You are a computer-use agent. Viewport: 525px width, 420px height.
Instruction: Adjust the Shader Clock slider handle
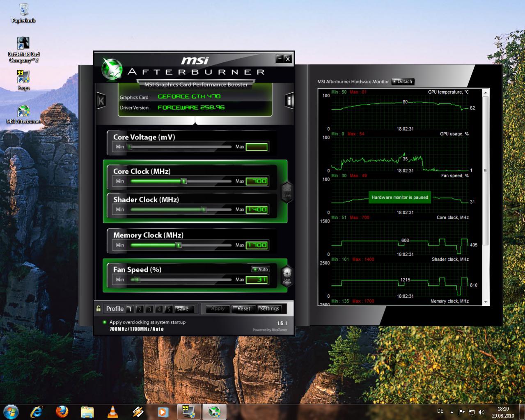[x=204, y=209]
